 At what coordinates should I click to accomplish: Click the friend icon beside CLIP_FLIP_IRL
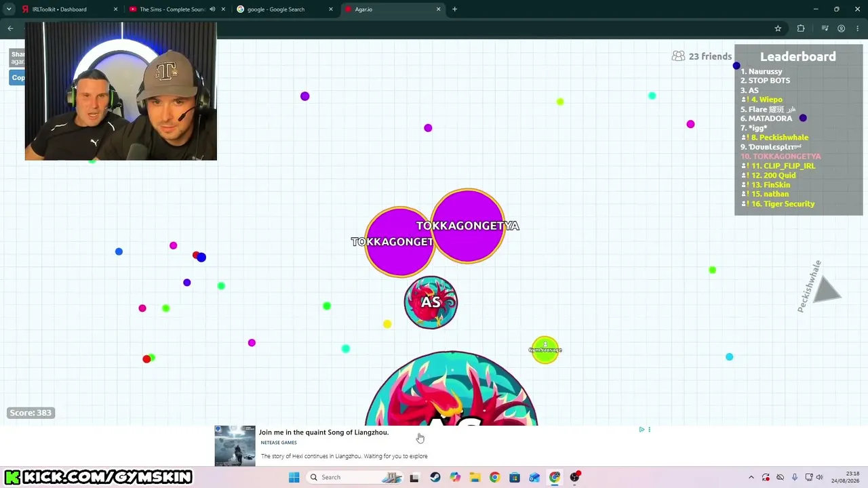(745, 166)
